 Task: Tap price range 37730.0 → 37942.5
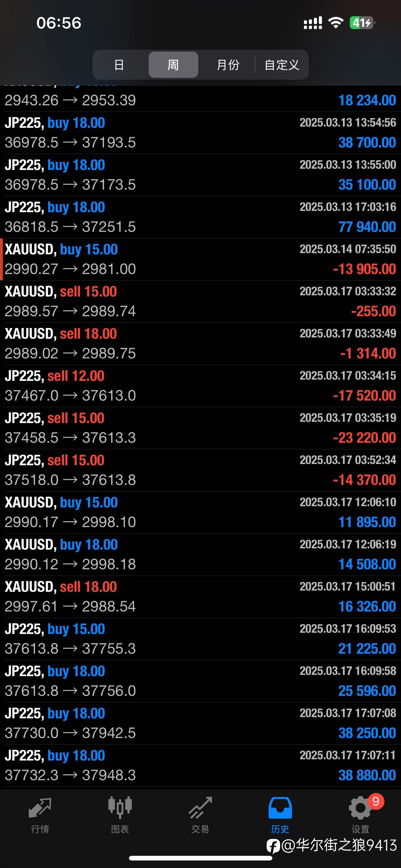70,733
